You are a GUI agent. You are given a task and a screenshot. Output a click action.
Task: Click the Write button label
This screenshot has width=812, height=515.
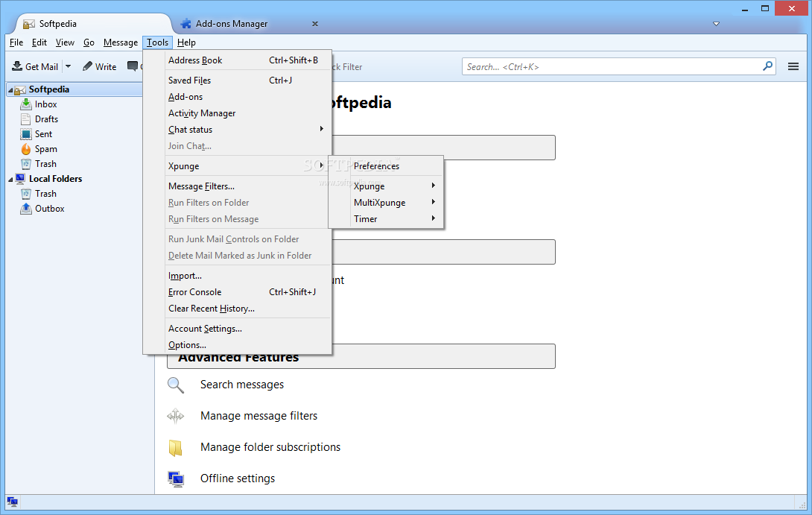click(x=106, y=67)
